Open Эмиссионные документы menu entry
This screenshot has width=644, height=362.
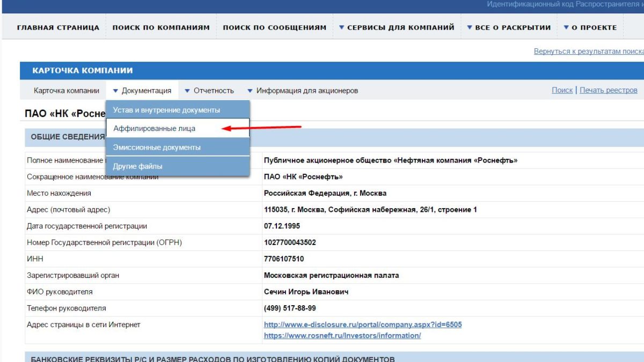[x=178, y=147]
